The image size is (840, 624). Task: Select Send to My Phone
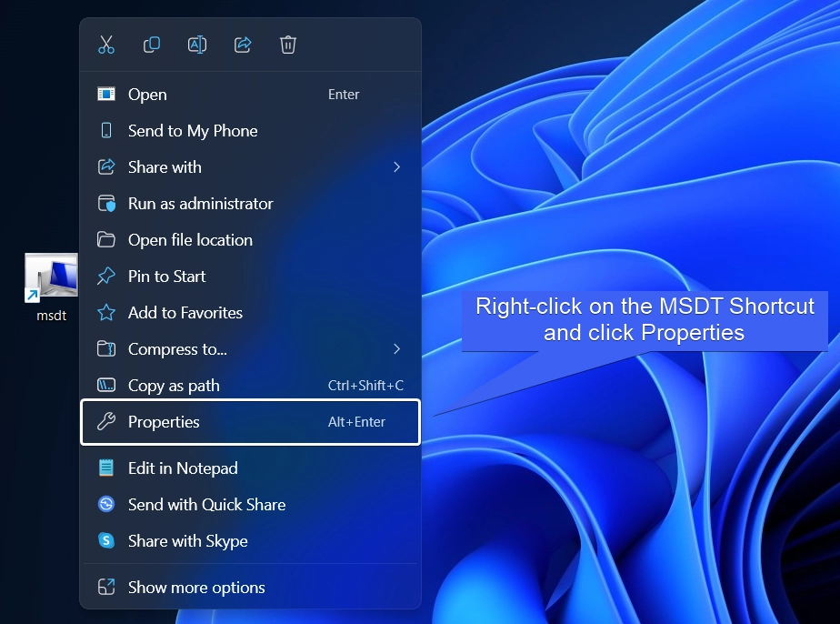click(x=250, y=131)
